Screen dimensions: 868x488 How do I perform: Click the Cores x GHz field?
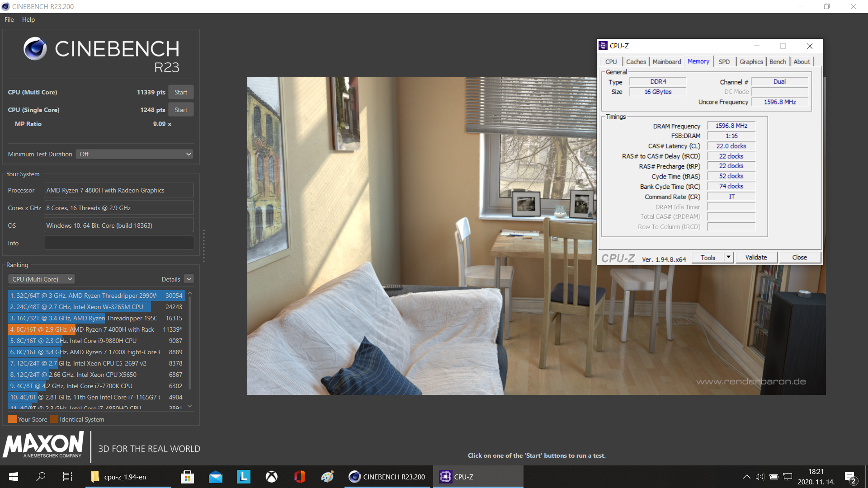point(119,208)
